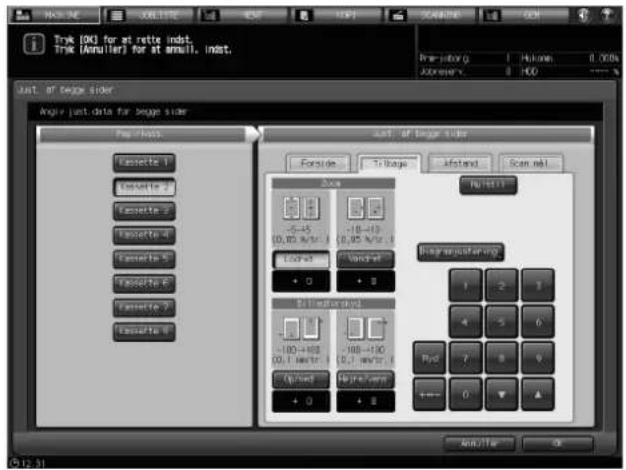Tap keypad digit 2
Image resolution: width=626 pixels, height=470 pixels.
(x=502, y=286)
